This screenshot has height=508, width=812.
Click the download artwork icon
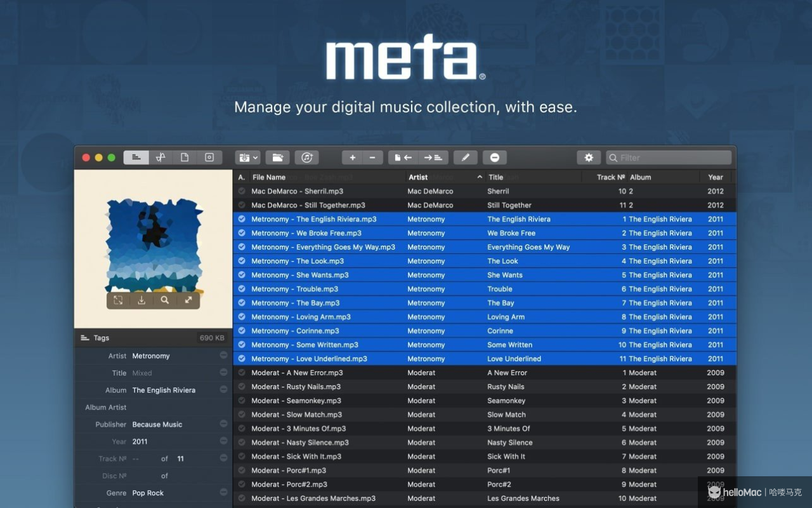[x=141, y=300]
